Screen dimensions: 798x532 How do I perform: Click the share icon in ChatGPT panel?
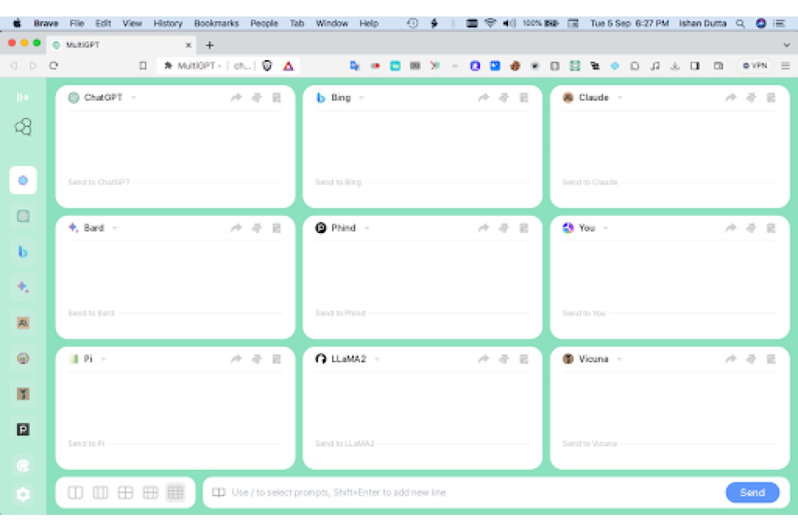(236, 97)
